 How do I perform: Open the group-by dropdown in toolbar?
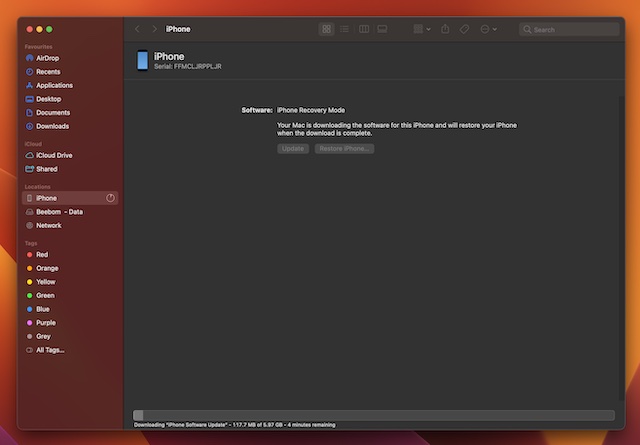420,29
